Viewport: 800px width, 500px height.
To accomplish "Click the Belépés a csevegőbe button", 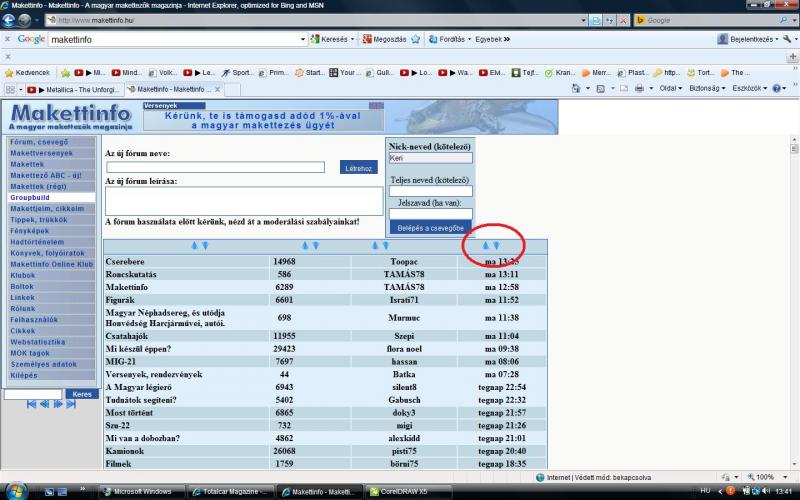I will click(430, 228).
